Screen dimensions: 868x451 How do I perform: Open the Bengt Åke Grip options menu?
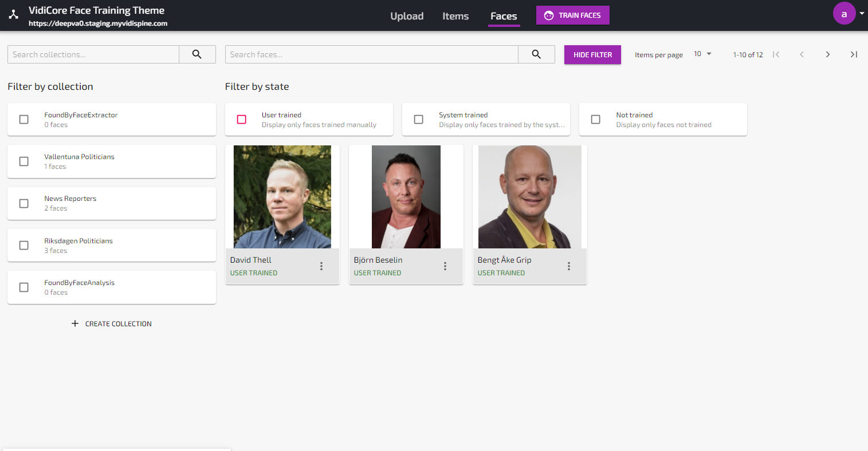tap(569, 266)
